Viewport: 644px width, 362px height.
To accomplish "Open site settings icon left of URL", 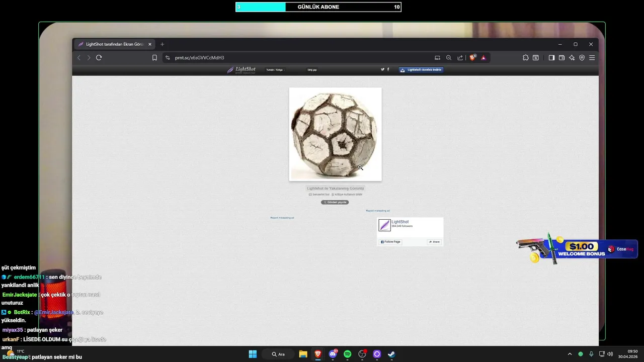I will click(168, 58).
